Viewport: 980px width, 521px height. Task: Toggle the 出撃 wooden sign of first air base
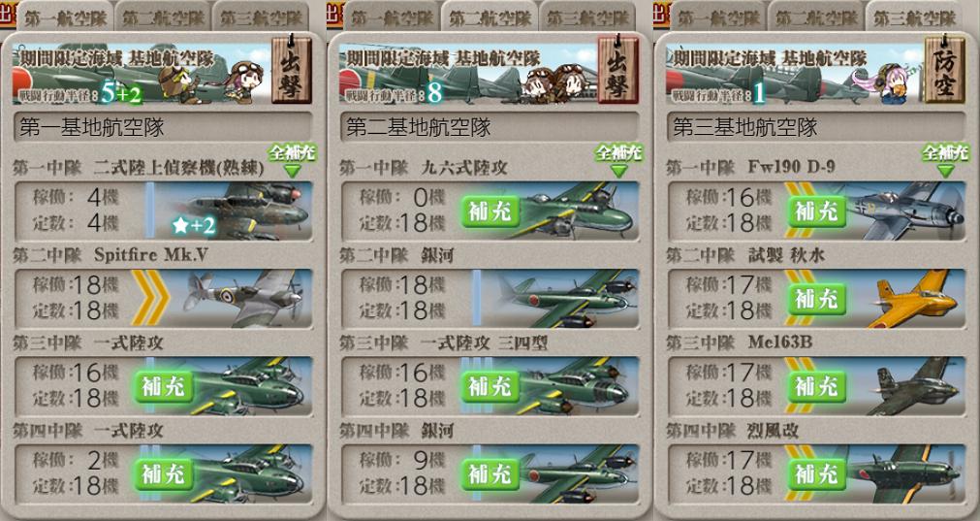point(292,70)
